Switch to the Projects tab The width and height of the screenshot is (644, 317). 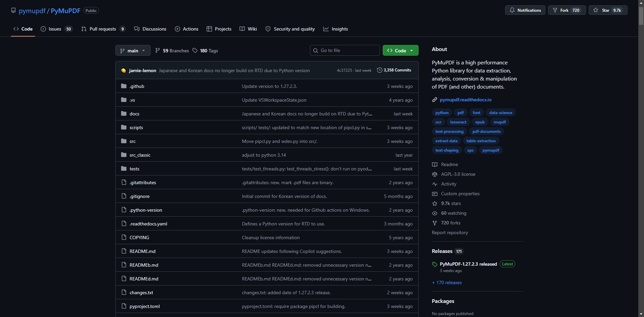tap(219, 29)
